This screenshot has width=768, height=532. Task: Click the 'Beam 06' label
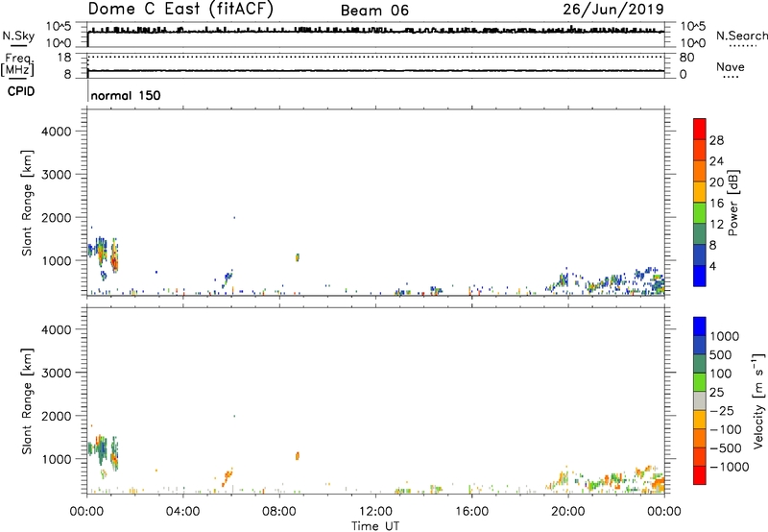tap(374, 11)
